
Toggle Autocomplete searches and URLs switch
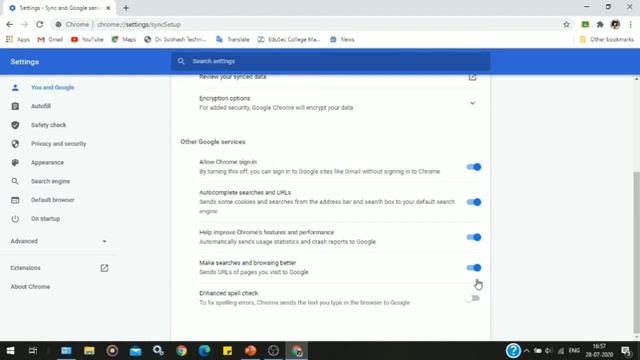click(x=473, y=202)
